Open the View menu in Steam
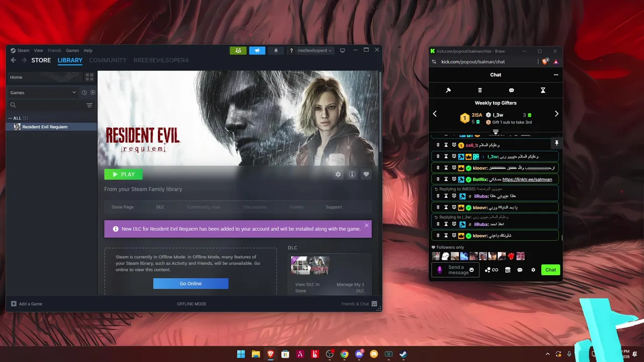Screen dimensions: 644x362 point(38,50)
